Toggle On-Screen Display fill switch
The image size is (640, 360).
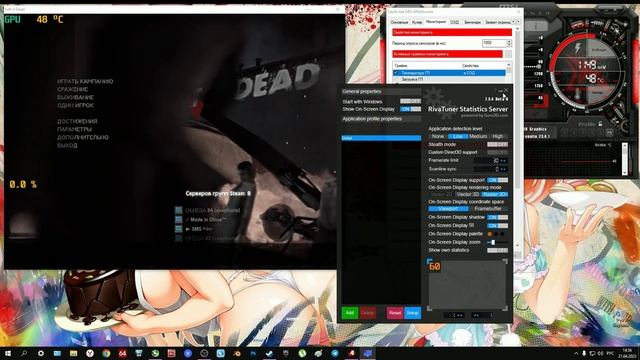point(498,226)
